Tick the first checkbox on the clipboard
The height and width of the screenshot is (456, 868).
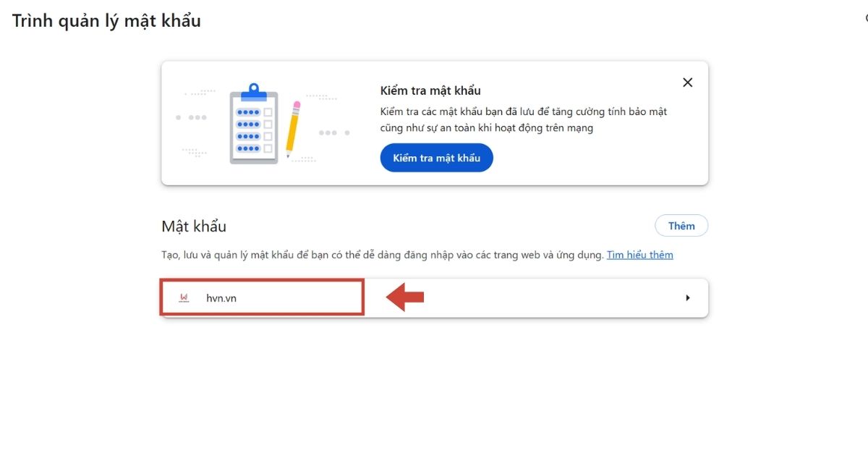click(x=268, y=112)
